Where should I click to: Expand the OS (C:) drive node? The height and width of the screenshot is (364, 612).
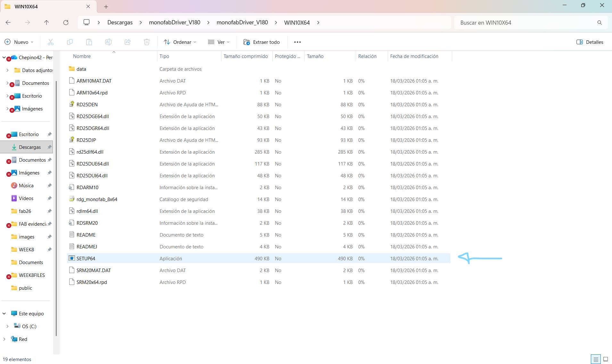pyautogui.click(x=7, y=327)
